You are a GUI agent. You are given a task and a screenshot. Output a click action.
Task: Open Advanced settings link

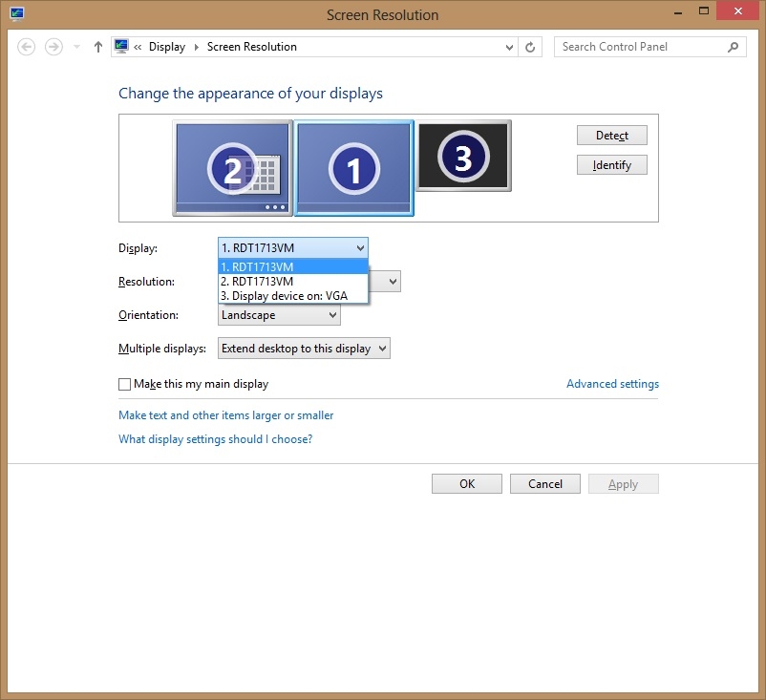(x=612, y=384)
